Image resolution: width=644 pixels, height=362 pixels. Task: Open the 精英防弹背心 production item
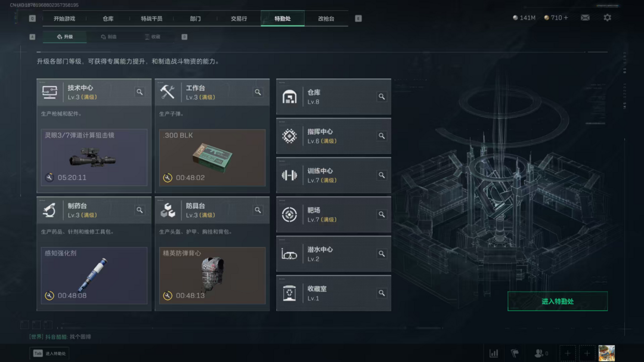[212, 276]
